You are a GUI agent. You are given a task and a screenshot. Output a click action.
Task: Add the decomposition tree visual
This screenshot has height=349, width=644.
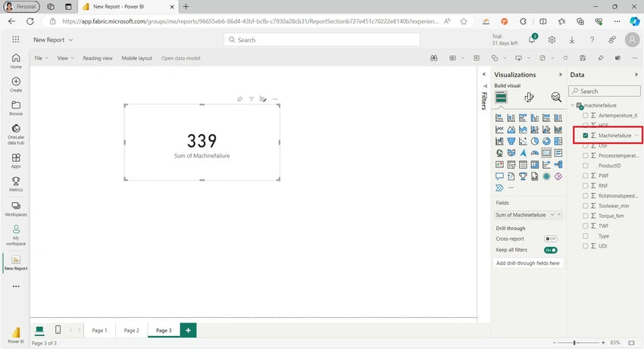[558, 164]
